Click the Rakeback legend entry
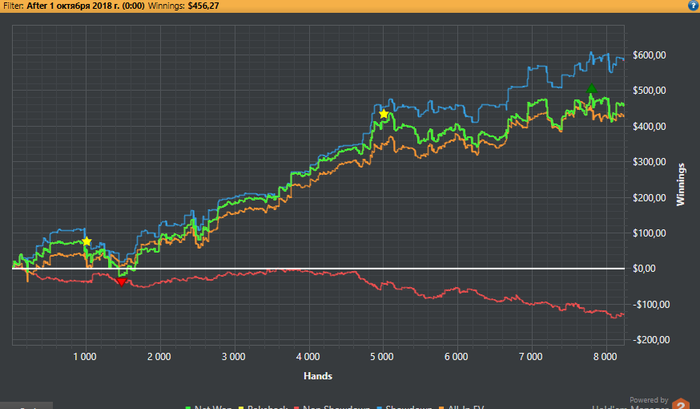This screenshot has width=700, height=409. coord(263,407)
